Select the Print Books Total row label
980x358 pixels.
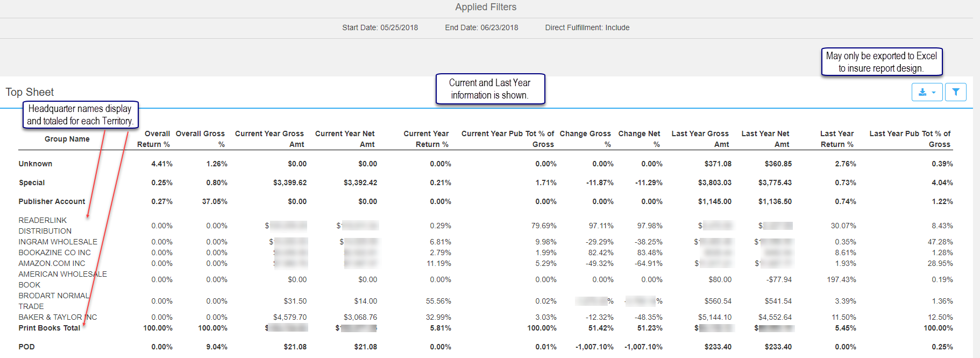click(x=49, y=328)
